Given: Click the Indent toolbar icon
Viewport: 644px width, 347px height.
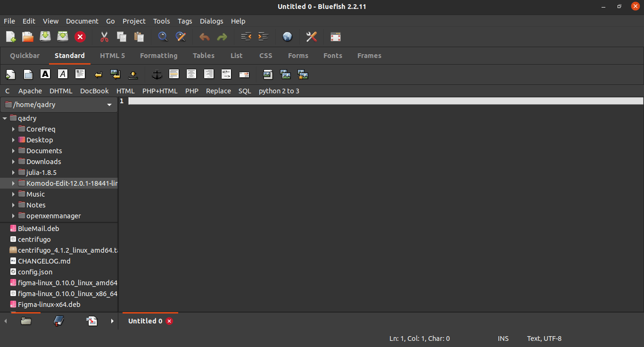Looking at the screenshot, I should click(263, 37).
